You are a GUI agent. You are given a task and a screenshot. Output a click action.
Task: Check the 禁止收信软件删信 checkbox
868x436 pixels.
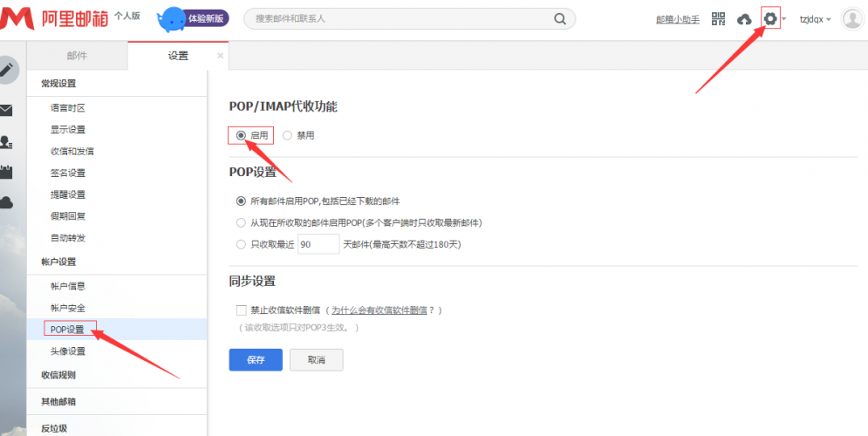[241, 310]
